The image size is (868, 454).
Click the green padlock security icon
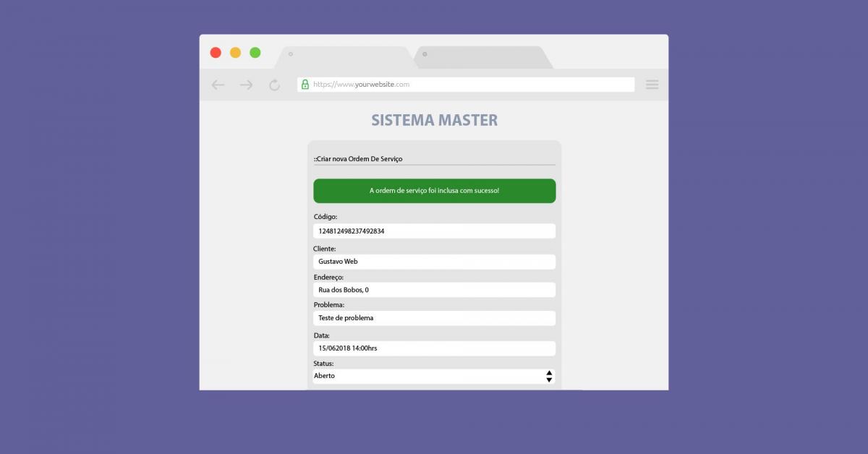pos(305,85)
